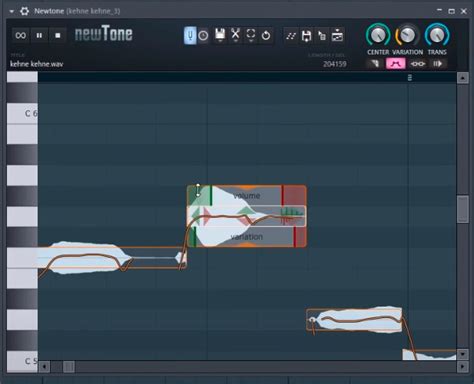
Task: Click horizontal scrollbar right arrow
Action: (x=462, y=367)
